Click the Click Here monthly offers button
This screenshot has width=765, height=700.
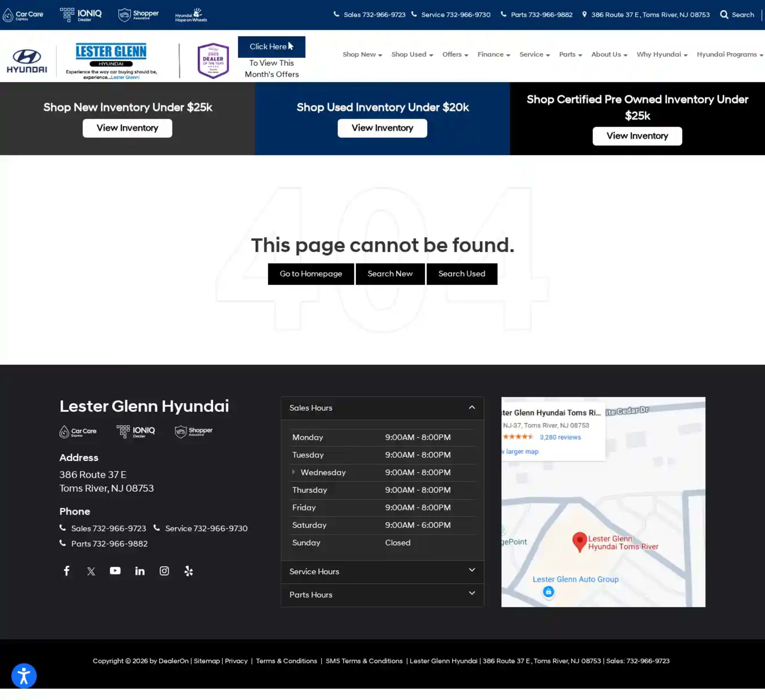(271, 47)
